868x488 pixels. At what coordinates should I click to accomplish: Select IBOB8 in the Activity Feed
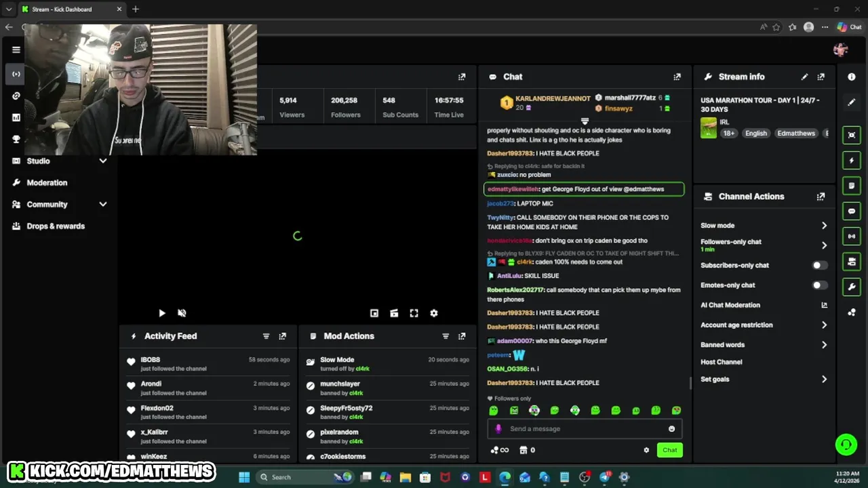coord(150,360)
